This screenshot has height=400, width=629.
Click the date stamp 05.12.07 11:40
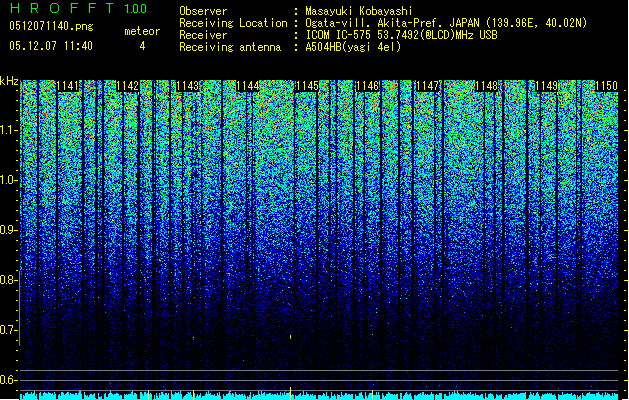(51, 46)
